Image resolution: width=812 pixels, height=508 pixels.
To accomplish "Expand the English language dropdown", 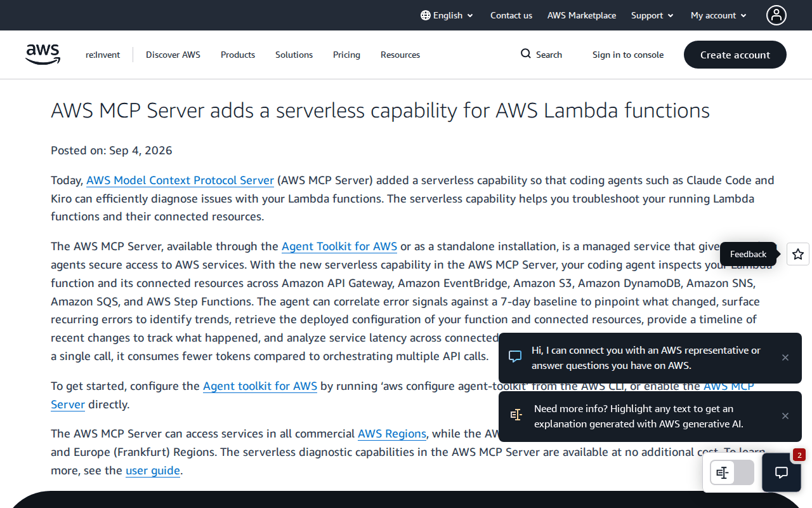I will coord(447,15).
